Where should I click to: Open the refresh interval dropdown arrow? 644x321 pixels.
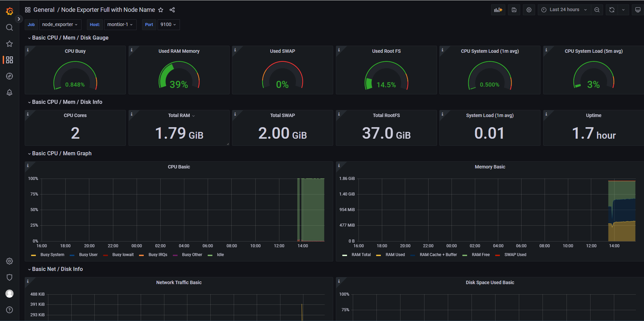point(623,10)
